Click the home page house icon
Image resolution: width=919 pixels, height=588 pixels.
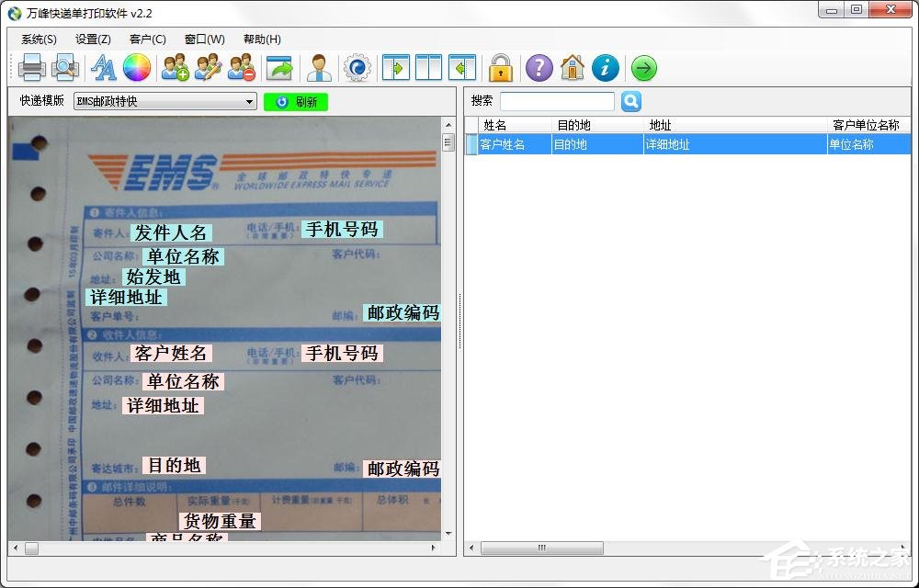572,68
